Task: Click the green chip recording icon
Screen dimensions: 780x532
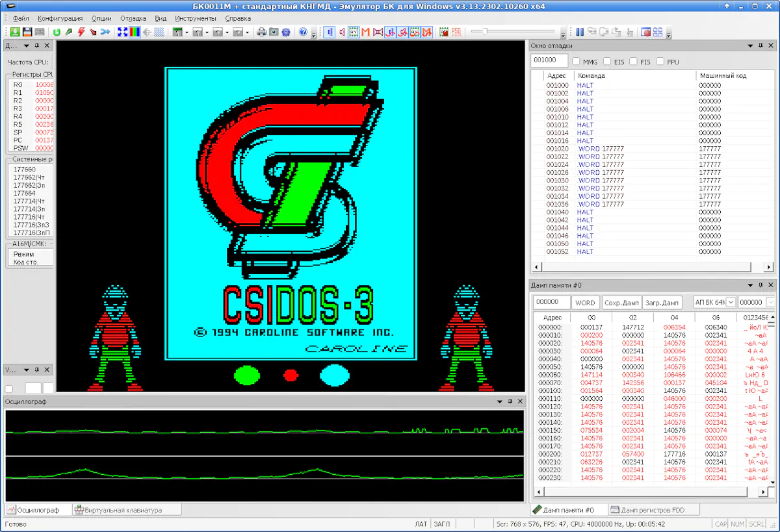Action: tap(444, 32)
